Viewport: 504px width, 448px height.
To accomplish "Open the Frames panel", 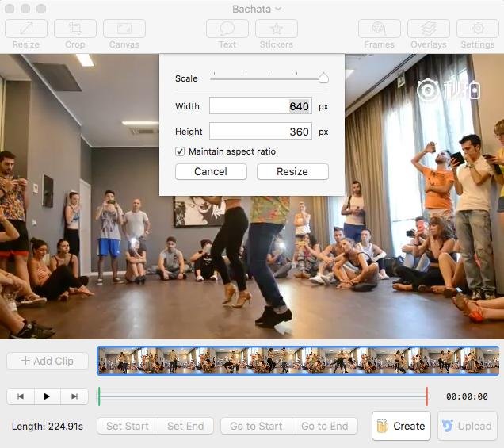I will pyautogui.click(x=380, y=29).
